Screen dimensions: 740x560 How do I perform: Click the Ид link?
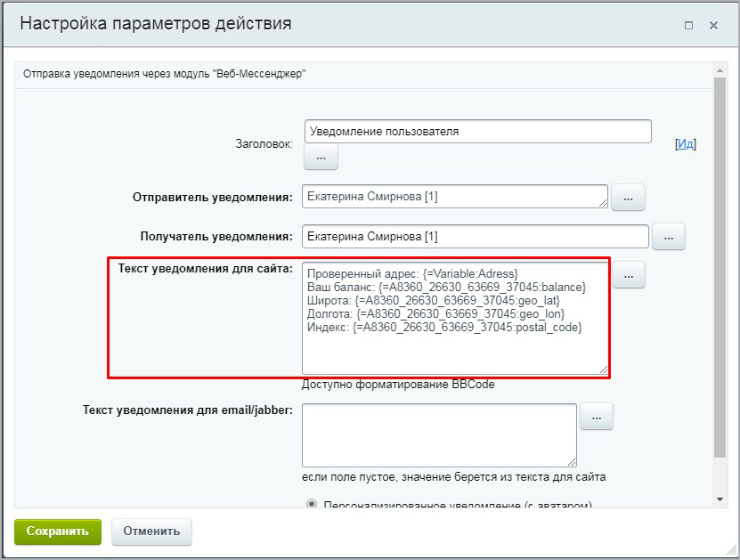(x=685, y=143)
